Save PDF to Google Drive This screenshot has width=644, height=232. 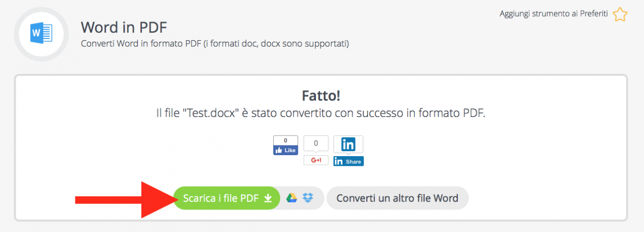292,198
